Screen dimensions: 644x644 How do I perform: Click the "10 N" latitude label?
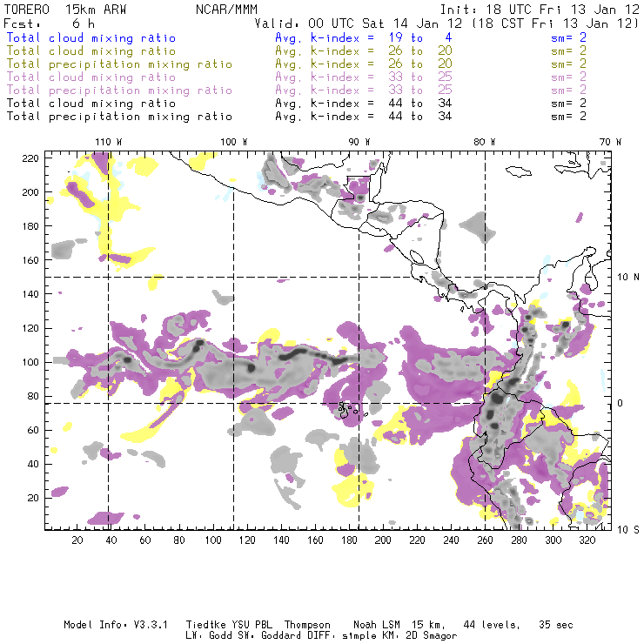[x=628, y=278]
